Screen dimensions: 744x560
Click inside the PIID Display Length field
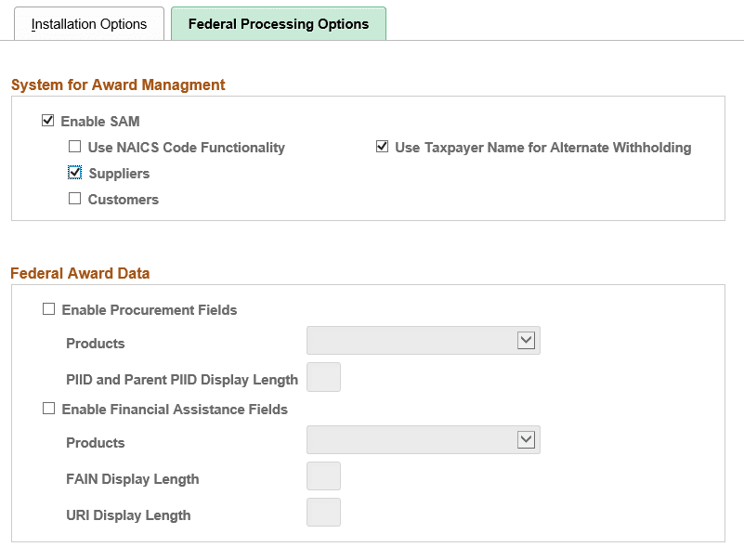tap(323, 377)
